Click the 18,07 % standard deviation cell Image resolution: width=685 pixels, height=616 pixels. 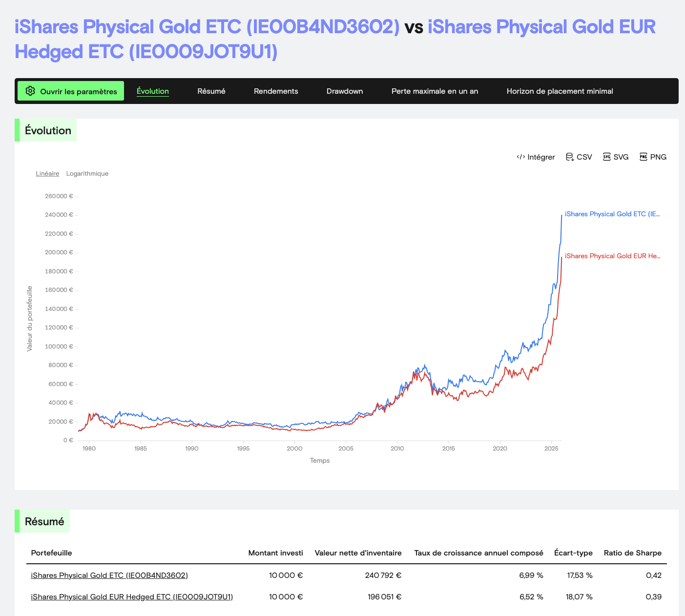(579, 597)
